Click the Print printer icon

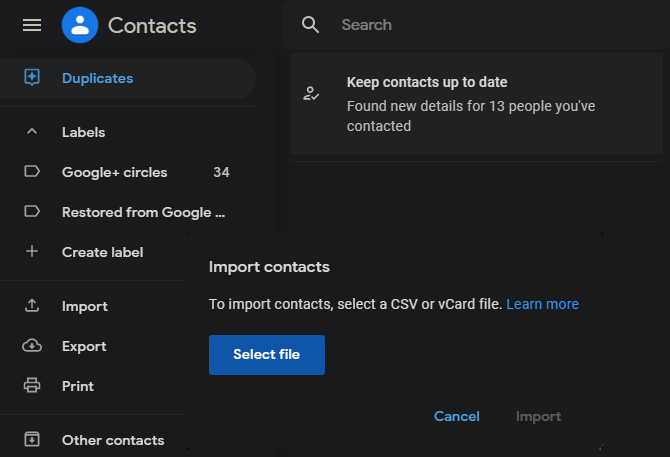32,385
